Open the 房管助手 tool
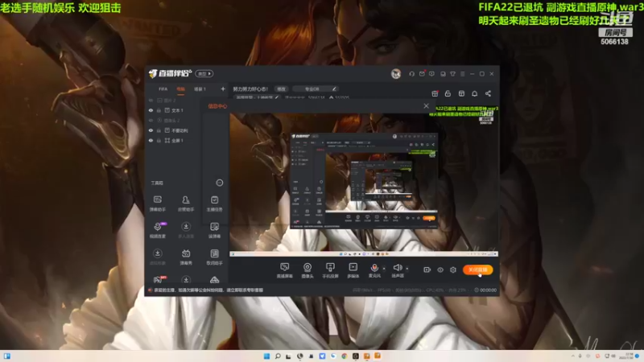 click(x=186, y=204)
